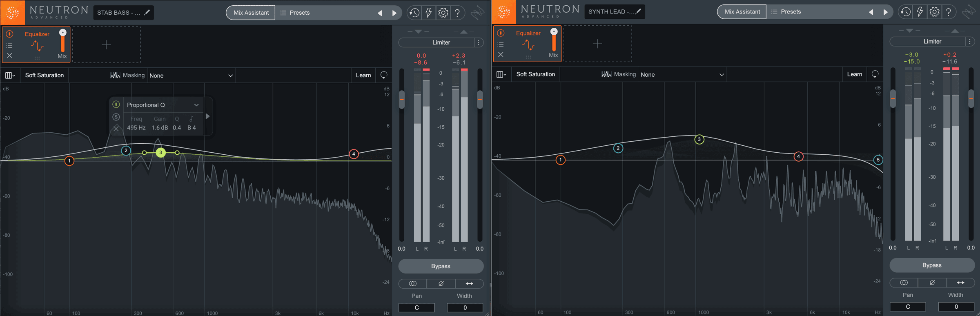This screenshot has width=980, height=316.
Task: Click Bypass in STAB BASS window
Action: pos(441,266)
